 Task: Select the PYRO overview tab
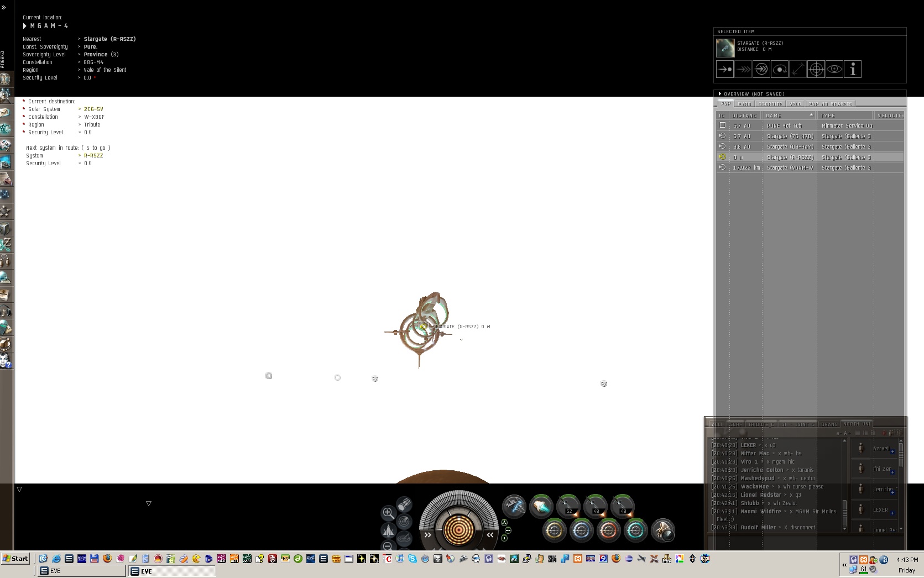pos(745,104)
